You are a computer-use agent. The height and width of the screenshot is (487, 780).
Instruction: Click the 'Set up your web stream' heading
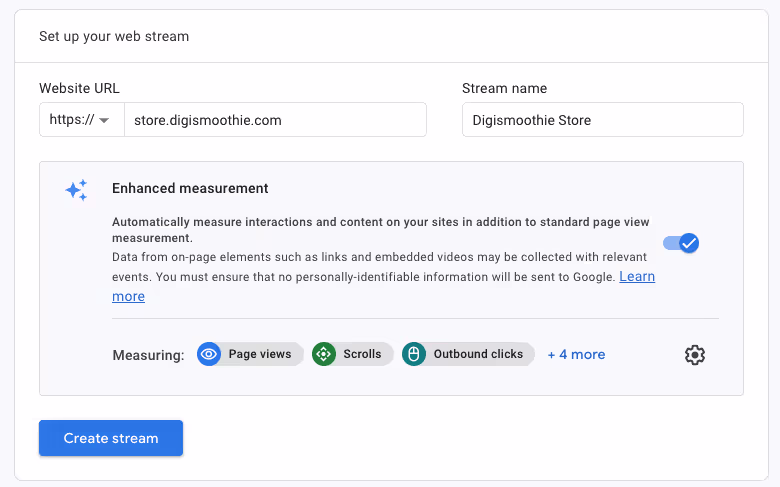point(114,36)
